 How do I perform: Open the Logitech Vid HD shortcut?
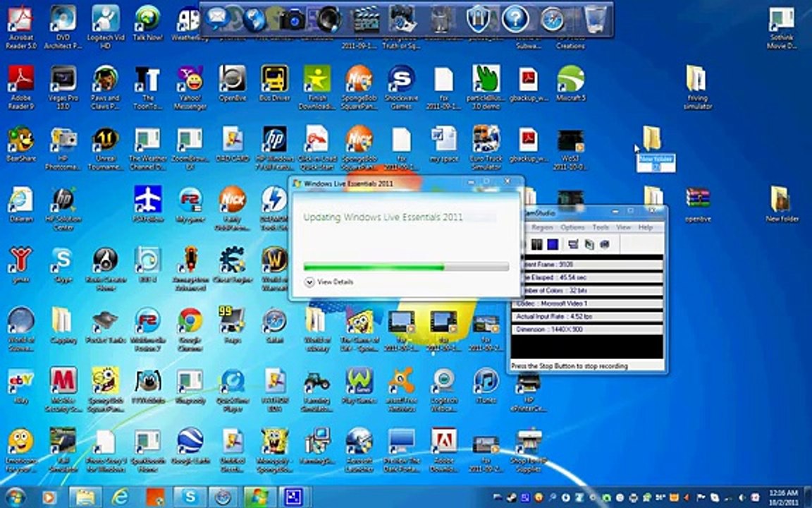tap(105, 27)
